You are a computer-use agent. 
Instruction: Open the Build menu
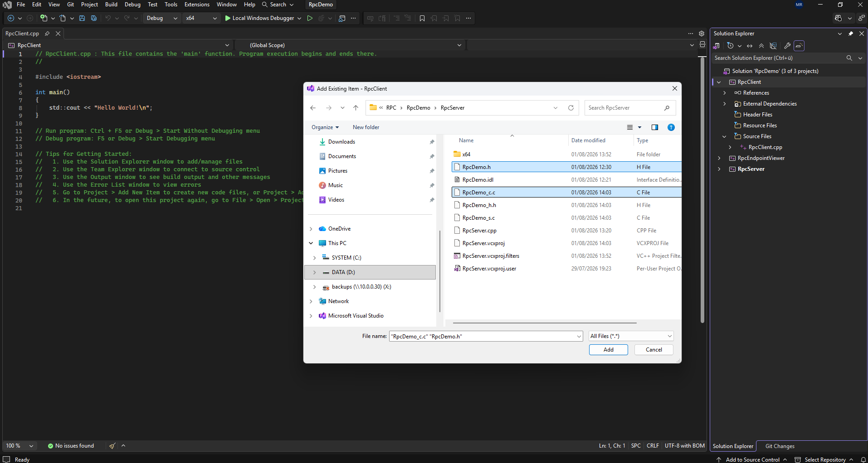click(x=111, y=5)
